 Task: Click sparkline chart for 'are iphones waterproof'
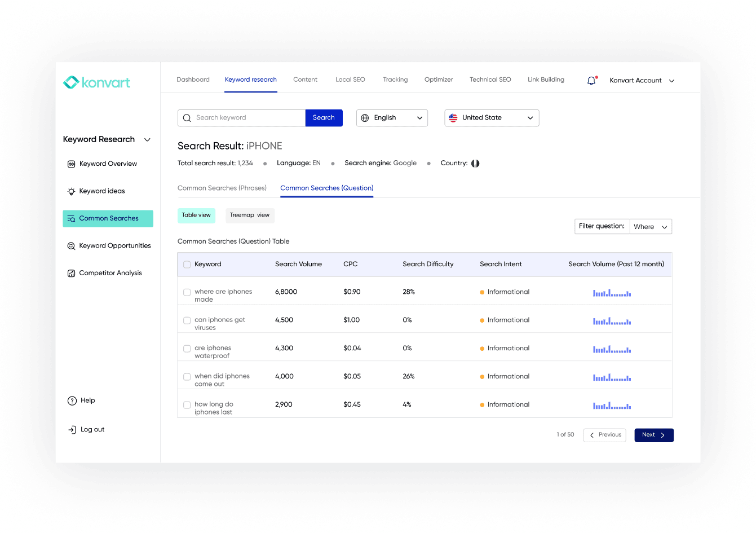(x=612, y=349)
